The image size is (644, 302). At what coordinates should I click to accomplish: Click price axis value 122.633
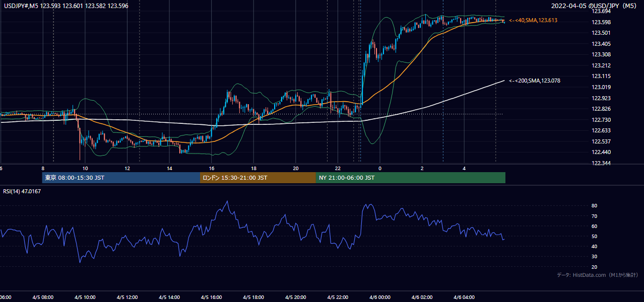pyautogui.click(x=600, y=130)
